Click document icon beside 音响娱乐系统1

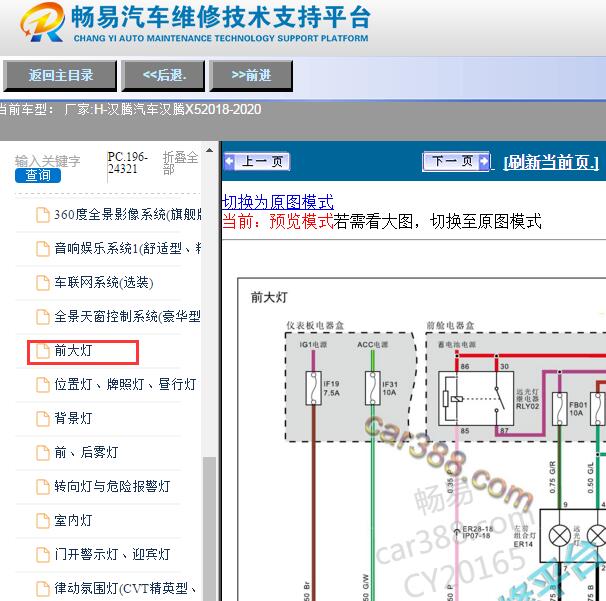(43, 249)
